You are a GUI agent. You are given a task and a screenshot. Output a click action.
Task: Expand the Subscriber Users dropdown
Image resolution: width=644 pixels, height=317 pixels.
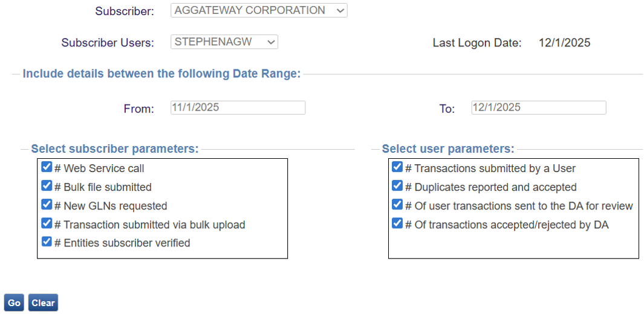click(x=224, y=42)
